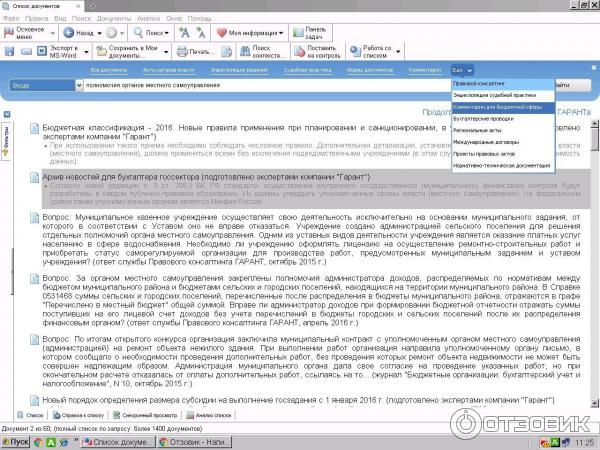Open the Forward history dropdown arrow
The width and height of the screenshot is (600, 450).
[122, 33]
